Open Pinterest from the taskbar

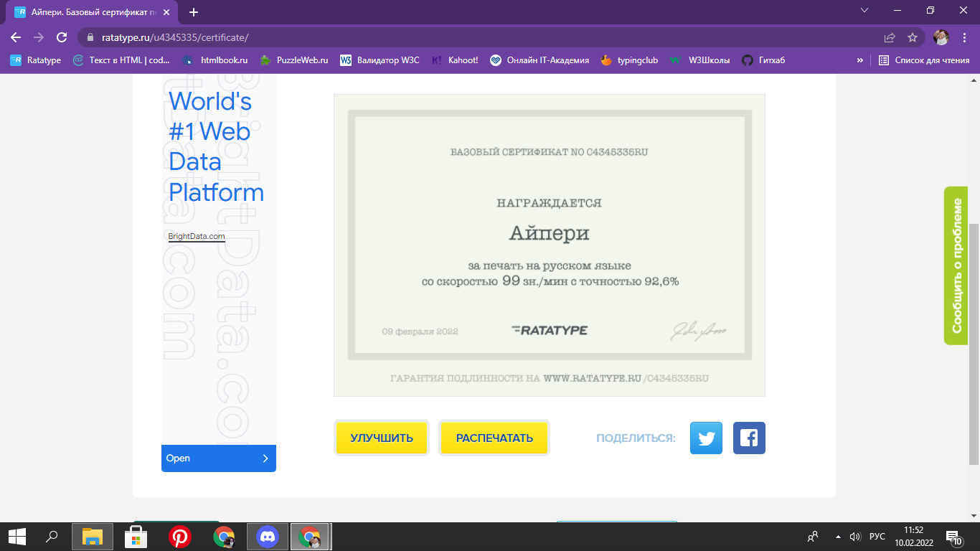pos(179,537)
